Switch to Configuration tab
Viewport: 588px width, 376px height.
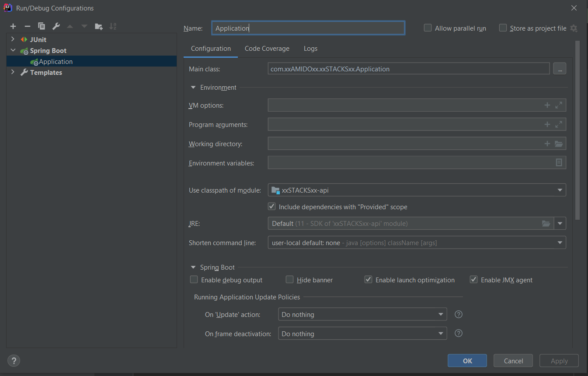coord(211,49)
